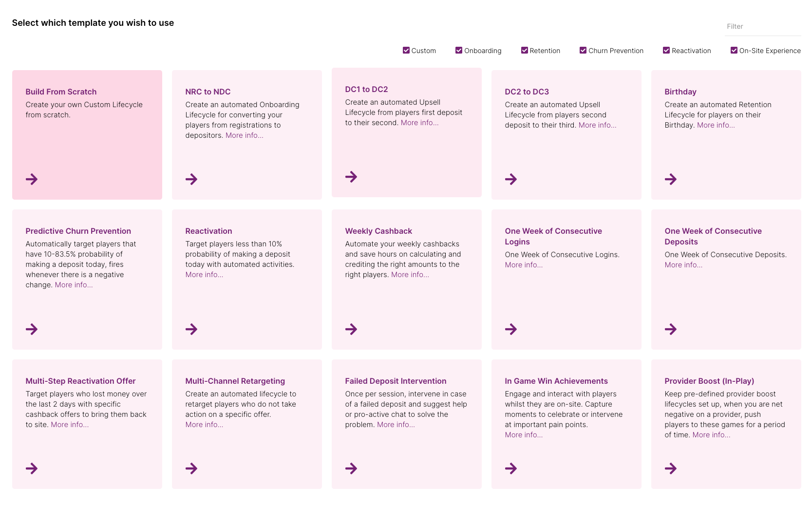Click the In Game Win Achievements arrow

pos(511,468)
